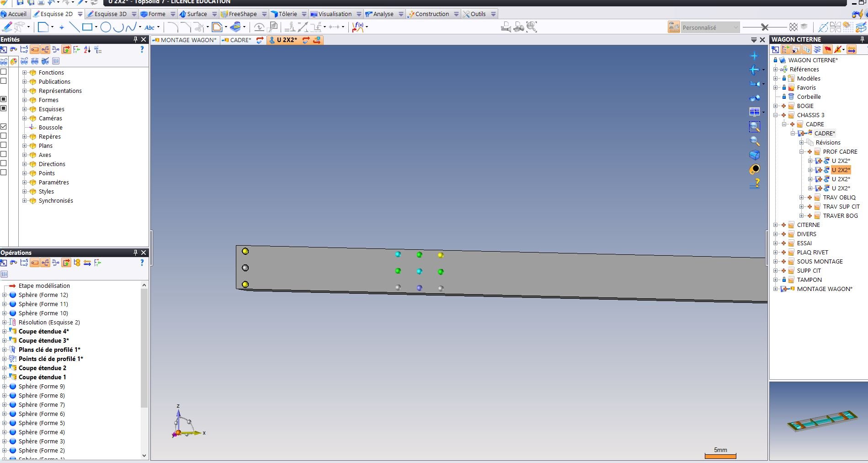
Task: Pin the Entités panel
Action: coord(135,39)
